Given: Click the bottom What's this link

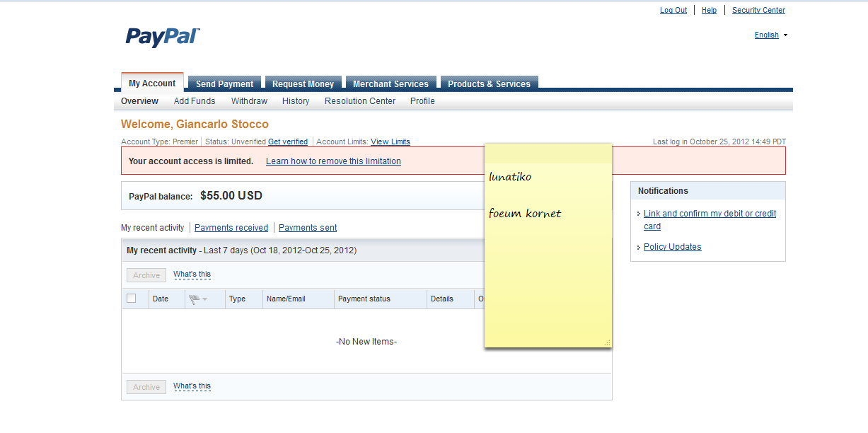Looking at the screenshot, I should pyautogui.click(x=192, y=386).
